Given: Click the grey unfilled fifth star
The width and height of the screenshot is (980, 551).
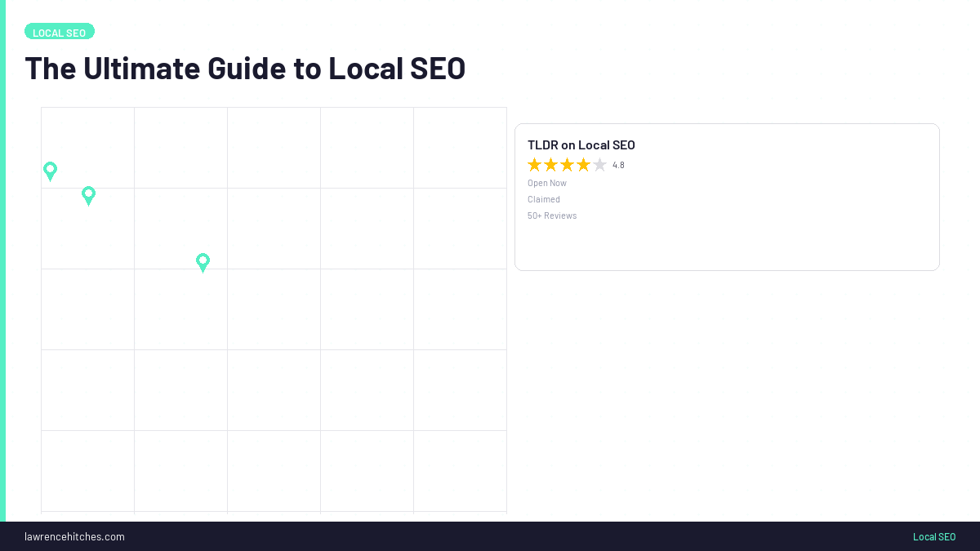Looking at the screenshot, I should point(599,165).
